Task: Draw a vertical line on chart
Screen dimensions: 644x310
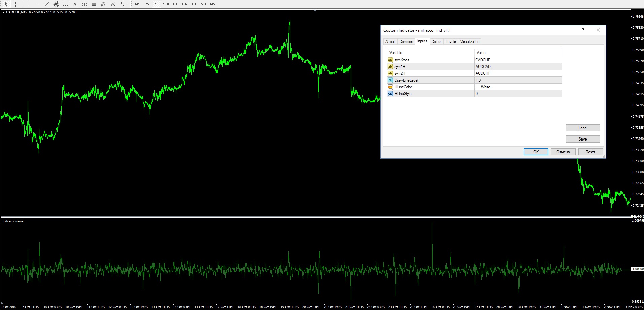Action: click(28, 4)
